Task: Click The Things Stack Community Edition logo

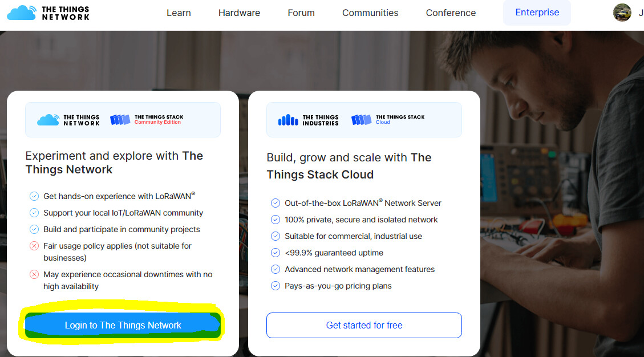Action: [x=147, y=120]
